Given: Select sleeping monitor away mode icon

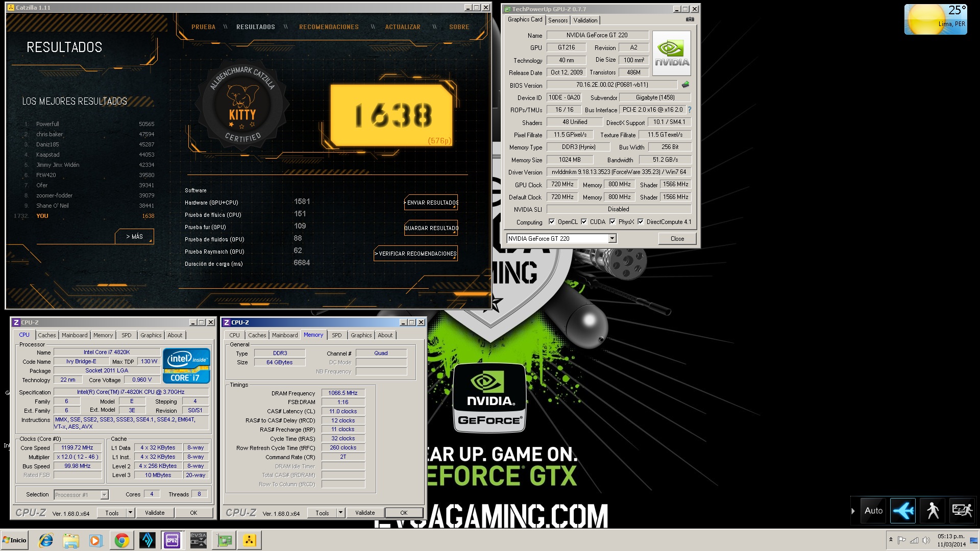Looking at the screenshot, I should 962,510.
